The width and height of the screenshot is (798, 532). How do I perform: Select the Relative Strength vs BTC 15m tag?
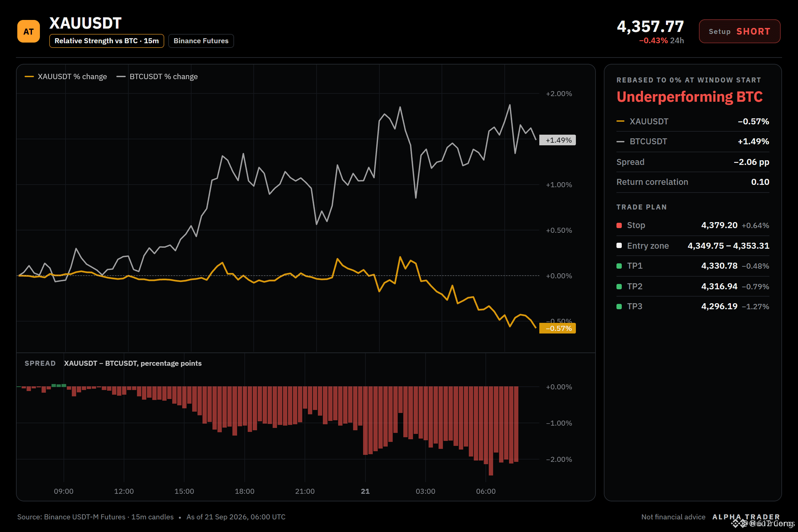(106, 41)
